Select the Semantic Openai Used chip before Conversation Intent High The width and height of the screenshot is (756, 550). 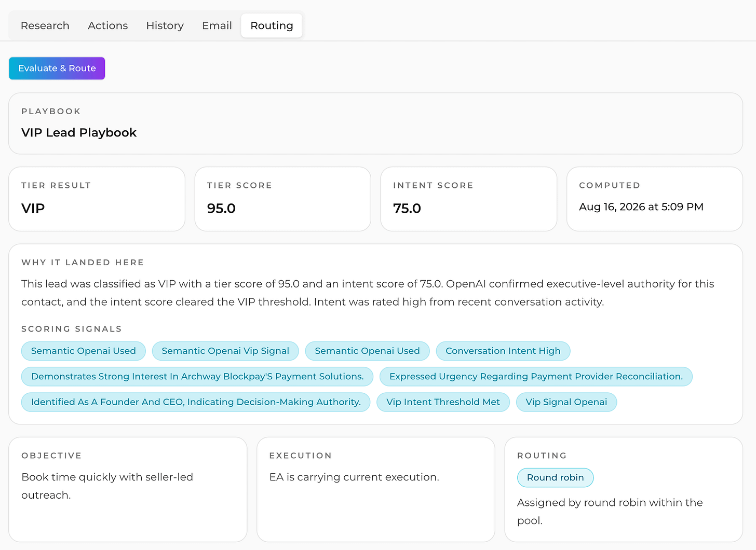[367, 351]
